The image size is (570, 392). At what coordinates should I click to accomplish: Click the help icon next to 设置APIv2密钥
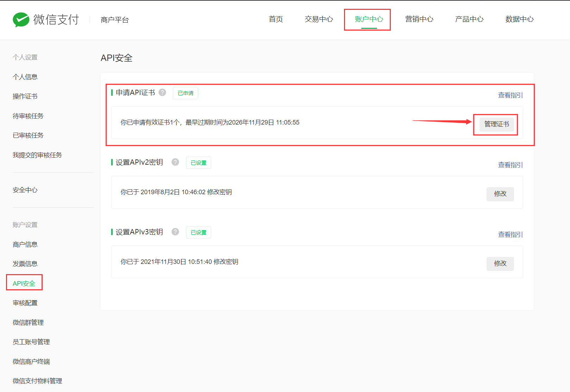pos(175,162)
